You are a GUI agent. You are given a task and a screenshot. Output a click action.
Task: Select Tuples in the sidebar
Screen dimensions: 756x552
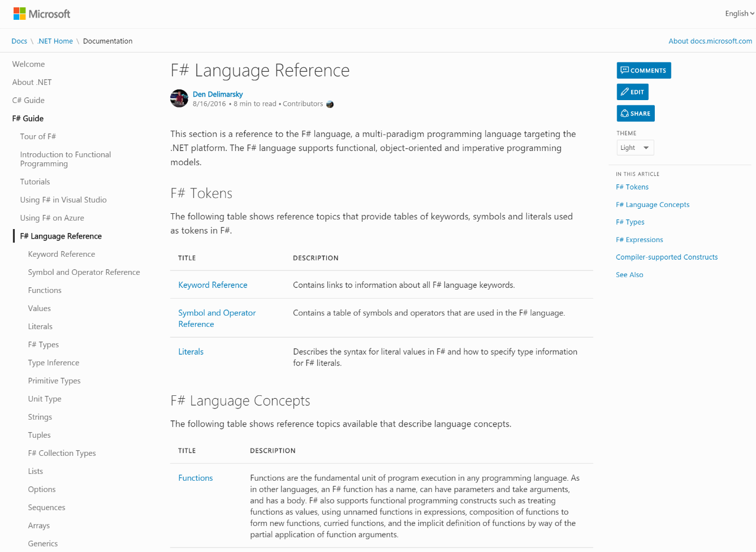click(x=40, y=435)
